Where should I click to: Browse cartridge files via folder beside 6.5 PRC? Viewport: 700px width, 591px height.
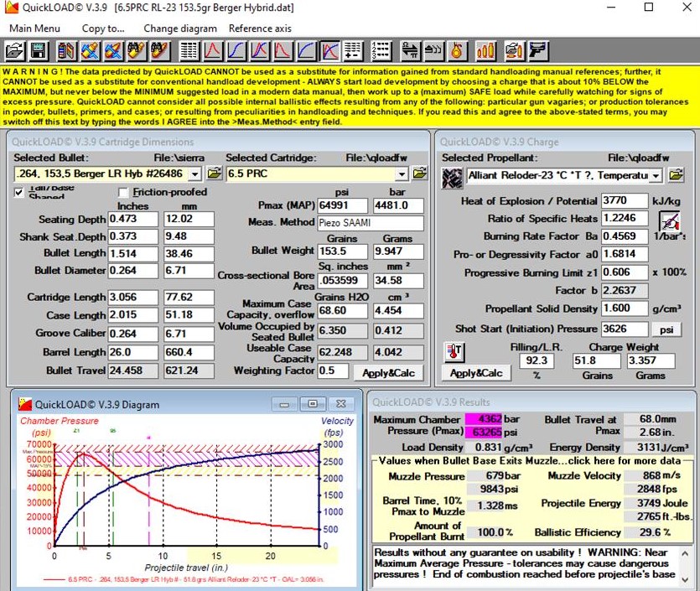[420, 174]
